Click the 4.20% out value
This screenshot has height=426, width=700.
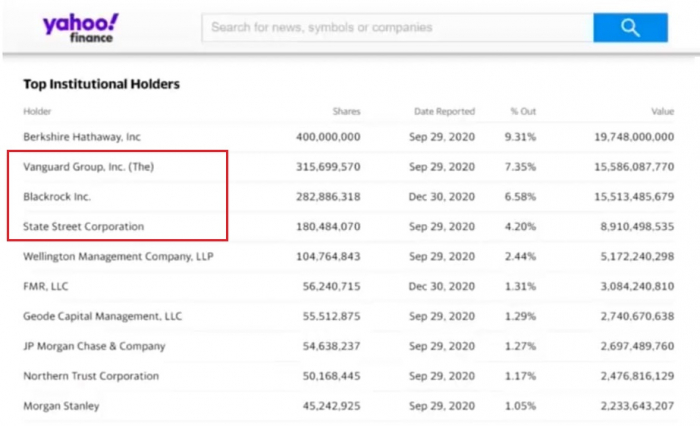pos(520,226)
